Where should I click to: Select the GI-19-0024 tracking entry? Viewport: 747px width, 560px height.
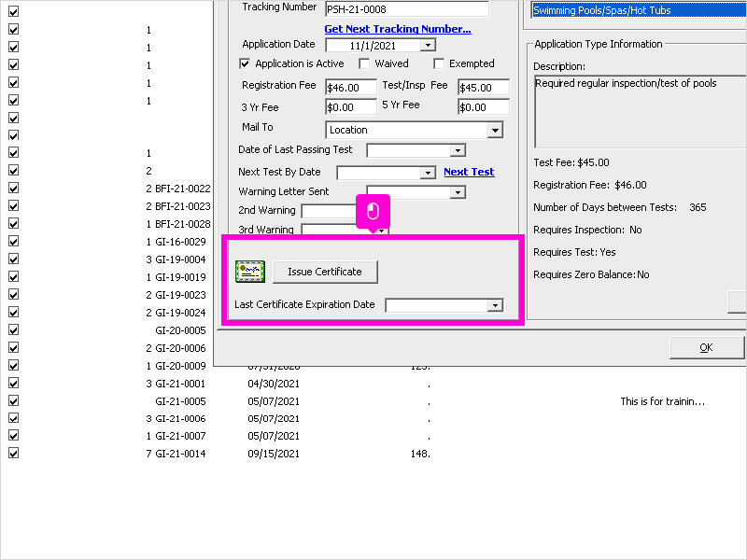point(180,313)
